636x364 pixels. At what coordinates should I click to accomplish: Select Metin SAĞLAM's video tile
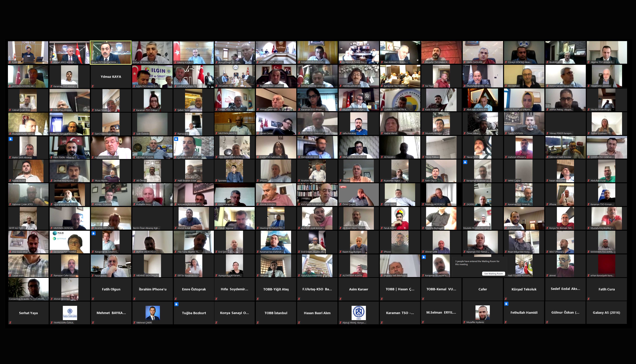pos(483,52)
